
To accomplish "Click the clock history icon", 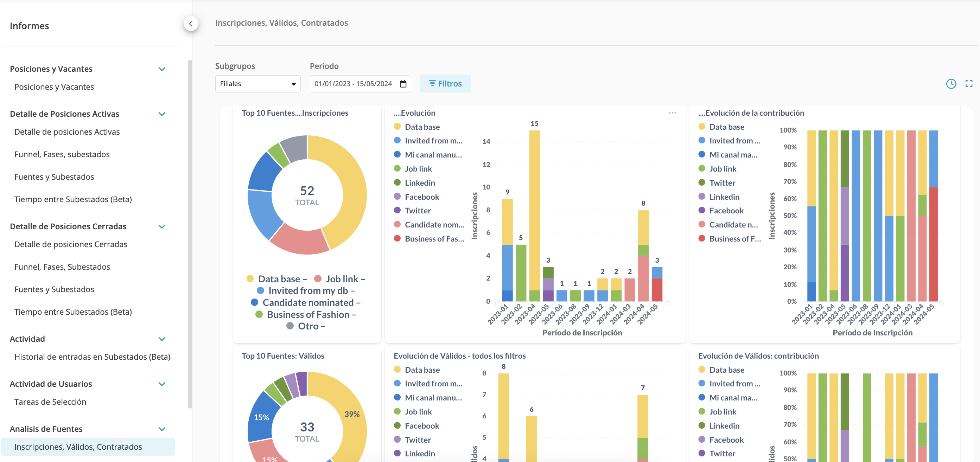I will click(x=951, y=84).
